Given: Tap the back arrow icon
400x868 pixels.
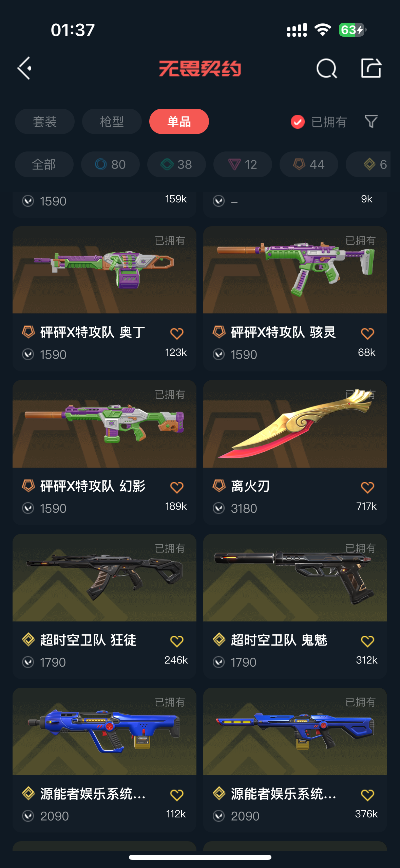Looking at the screenshot, I should coord(24,68).
